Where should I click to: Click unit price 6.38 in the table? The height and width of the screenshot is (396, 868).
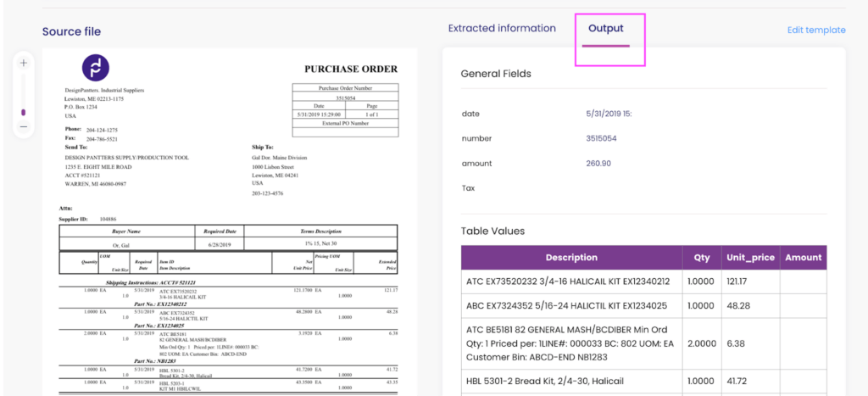(737, 343)
